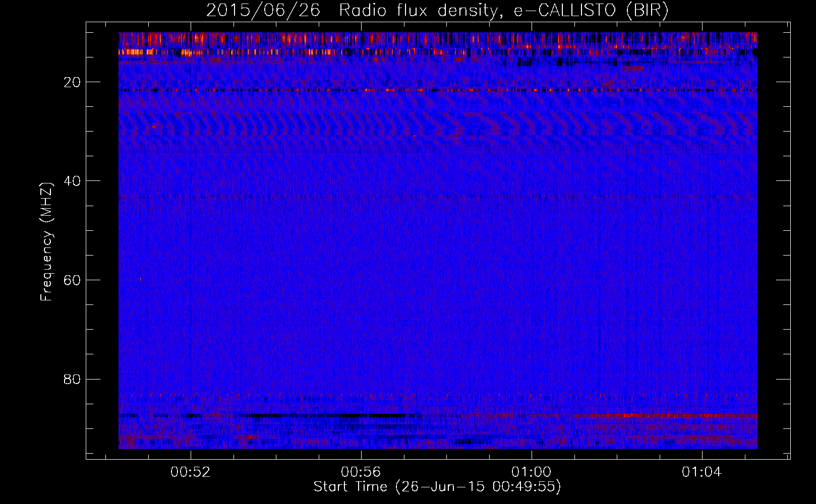Select the 40 MHz frequency tick label
The image size is (816, 504).
(x=73, y=181)
